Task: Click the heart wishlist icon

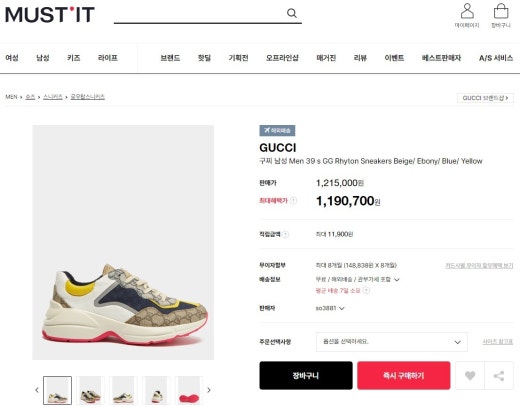Action: pyautogui.click(x=470, y=376)
